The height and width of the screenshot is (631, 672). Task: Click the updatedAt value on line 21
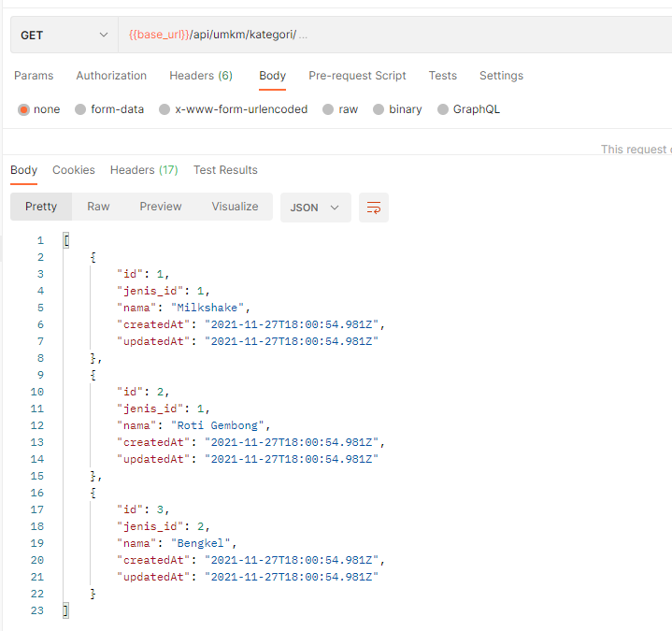292,578
